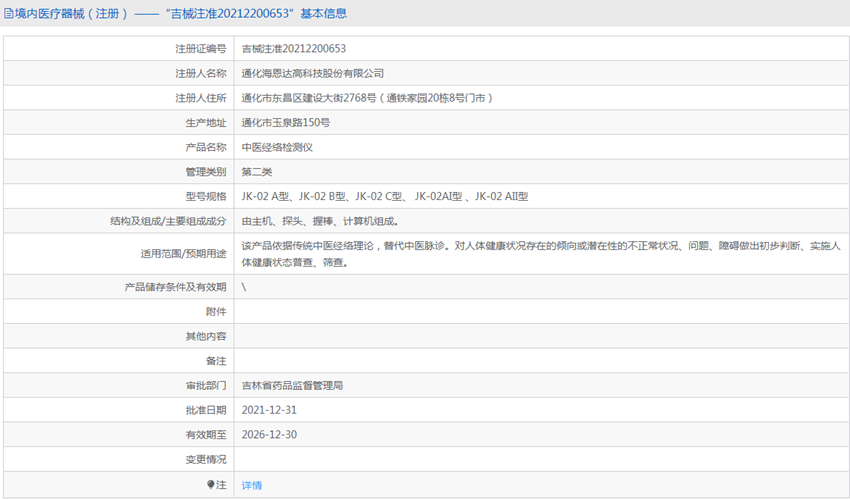Click the expiry date 2026-12-30

[x=269, y=434]
